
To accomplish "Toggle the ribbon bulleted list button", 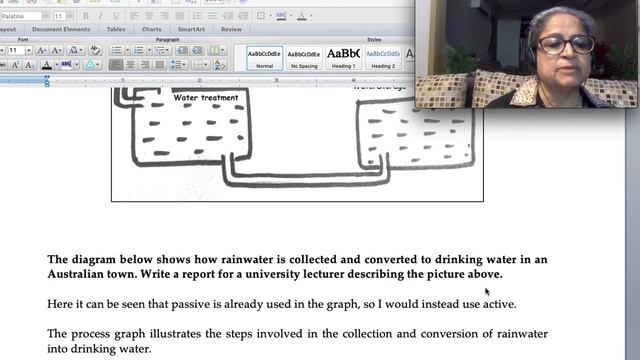I will (116, 50).
